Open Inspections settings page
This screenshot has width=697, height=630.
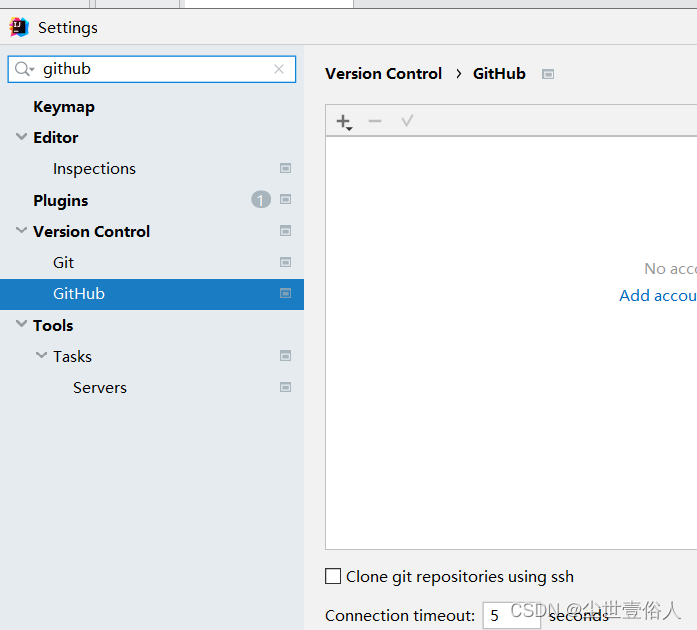coord(94,169)
